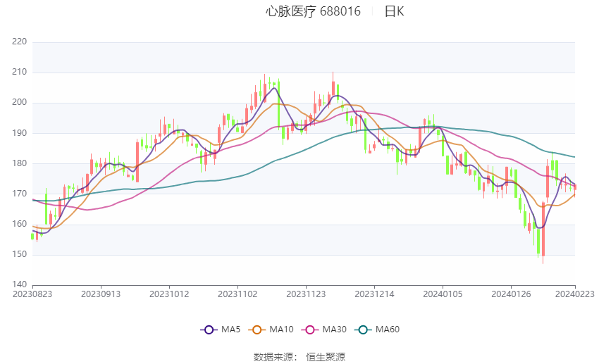The image size is (599, 364).
Task: Toggle the MA5 legend marker
Action: pyautogui.click(x=209, y=330)
